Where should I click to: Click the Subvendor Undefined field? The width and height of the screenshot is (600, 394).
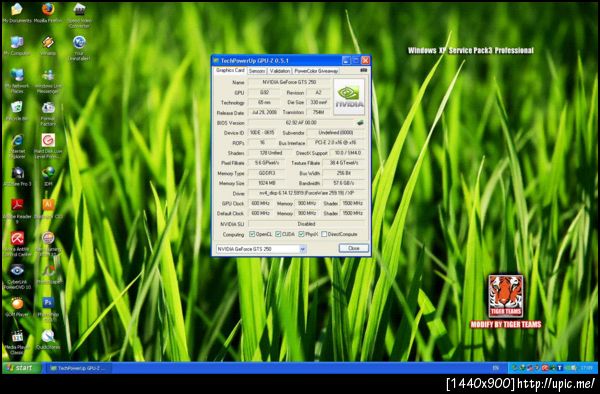click(336, 133)
